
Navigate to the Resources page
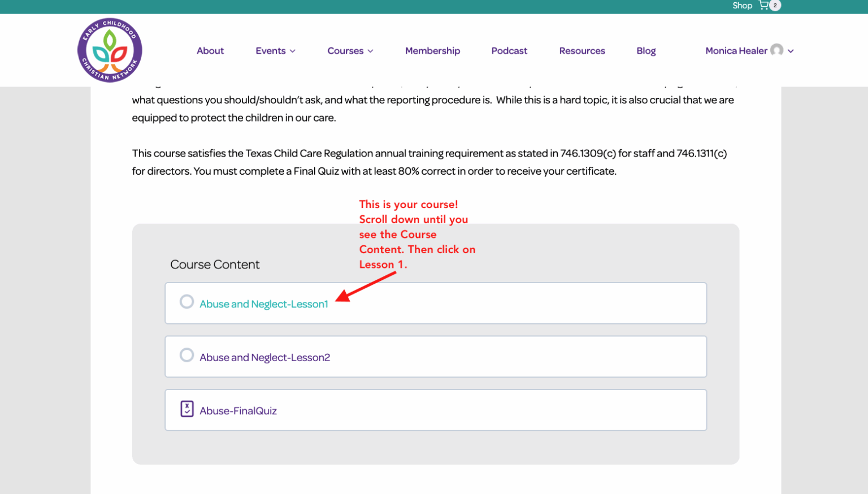click(582, 51)
